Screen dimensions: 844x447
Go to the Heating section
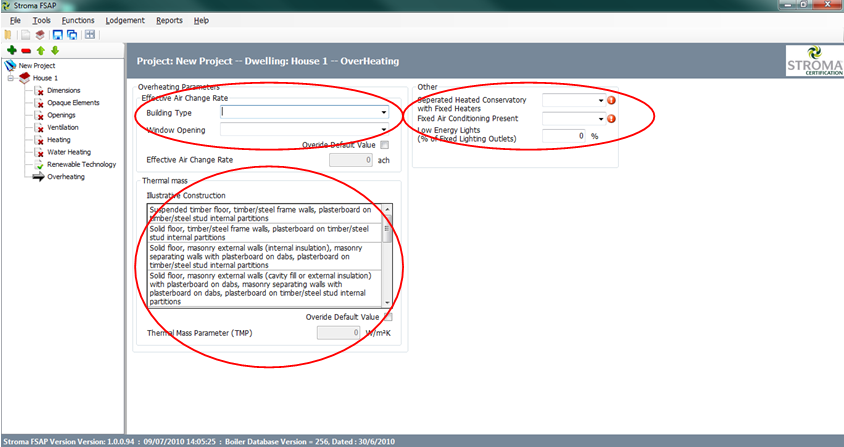(59, 140)
